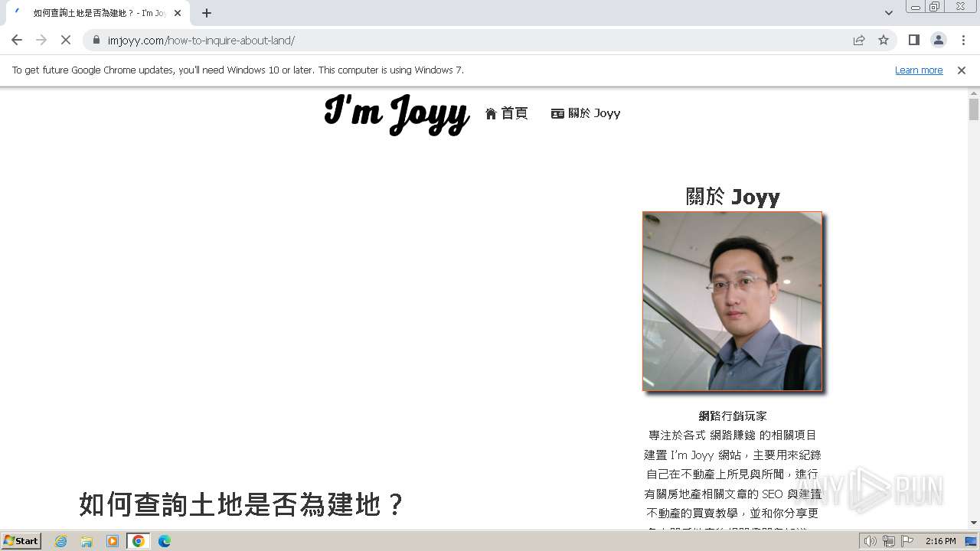Image resolution: width=980 pixels, height=551 pixels.
Task: Open the Learn more link
Action: 919,70
